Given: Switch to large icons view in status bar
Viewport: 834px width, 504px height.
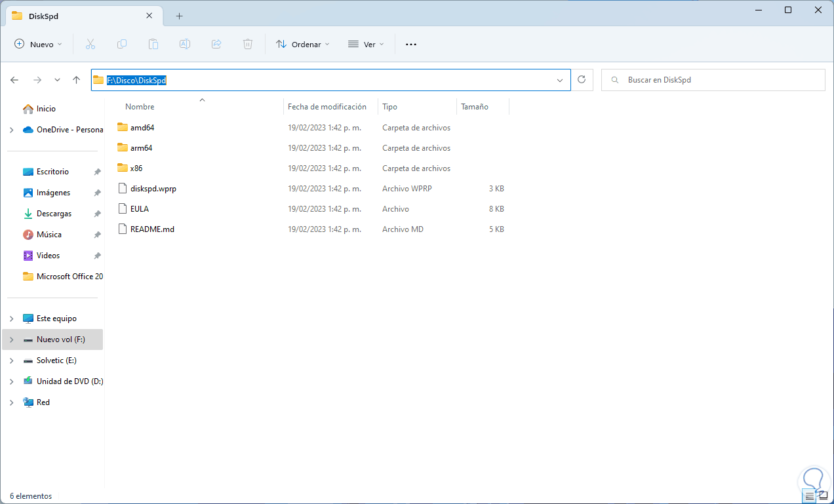Looking at the screenshot, I should click(x=824, y=496).
